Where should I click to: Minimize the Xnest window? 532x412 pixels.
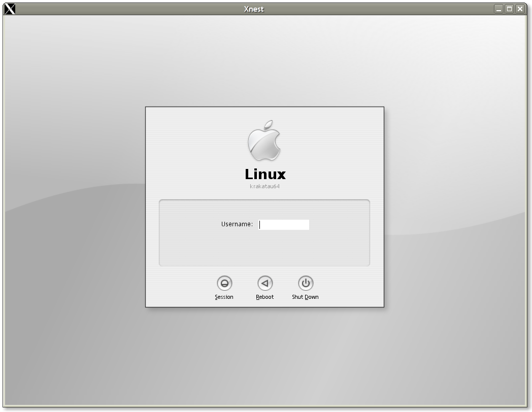pos(498,9)
